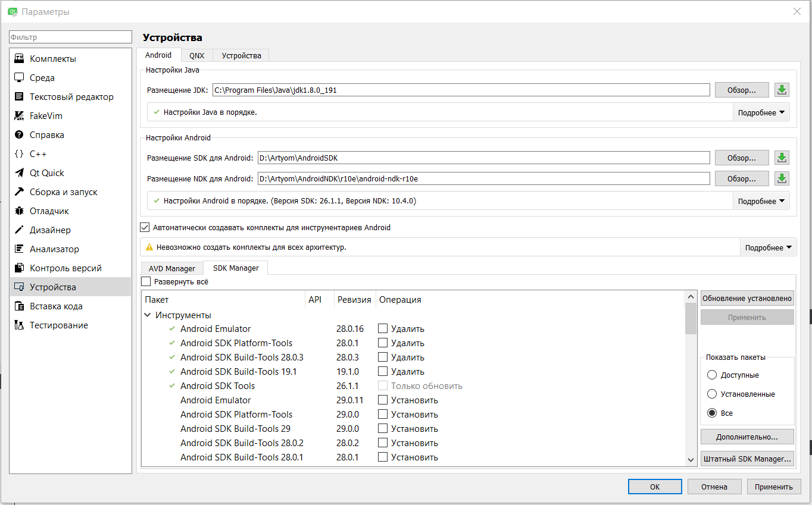Expand Подробнее for kit creation warning
The image size is (812, 505).
click(769, 247)
